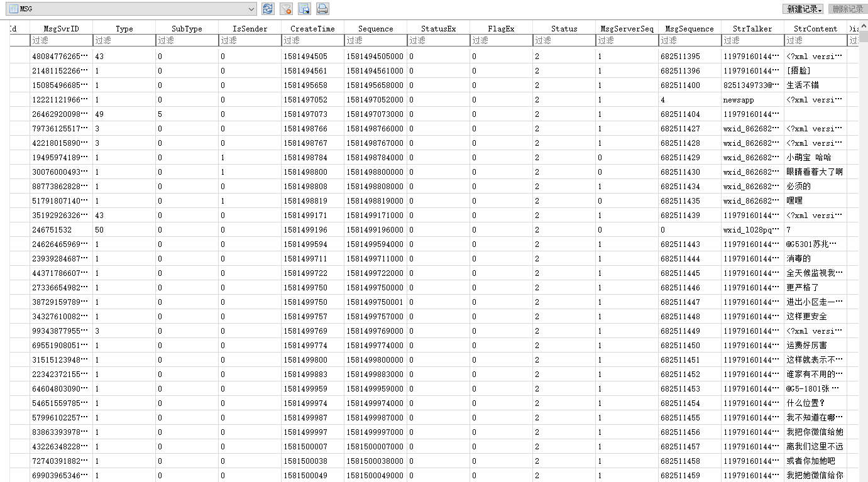Screen dimensions: 868x482
Task: Select the CreateTime cell '1581494505'
Action: point(313,57)
